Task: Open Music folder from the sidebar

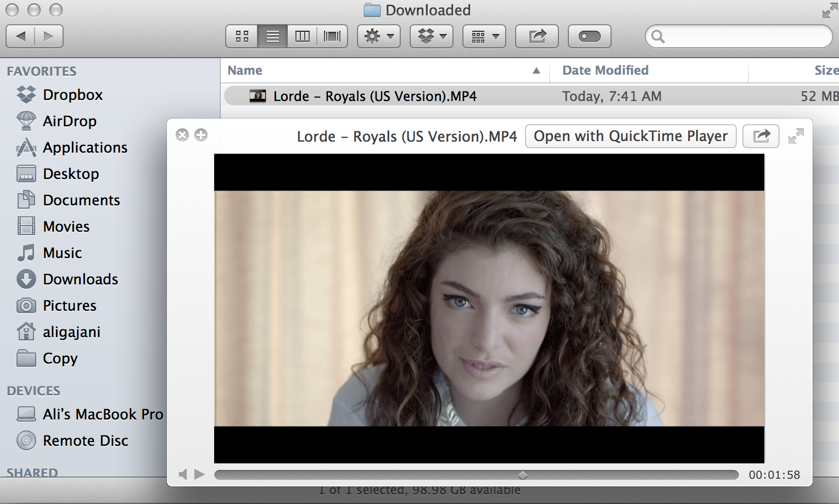Action: [63, 253]
